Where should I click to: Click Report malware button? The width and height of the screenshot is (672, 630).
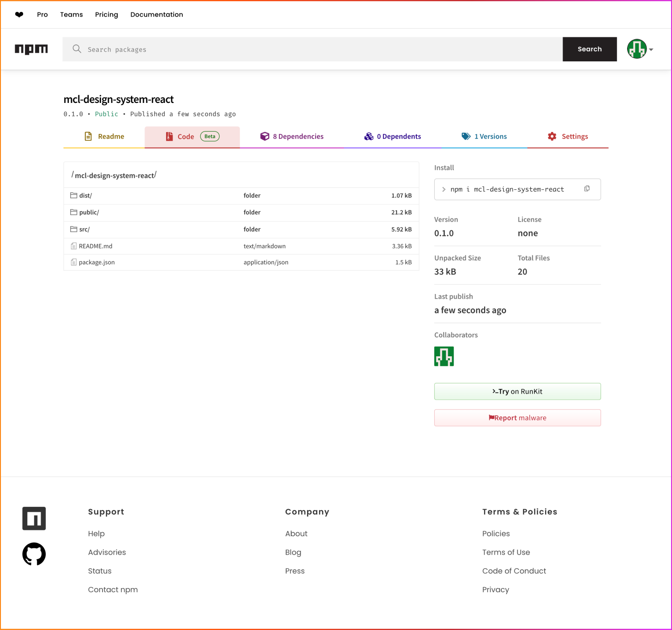click(x=517, y=418)
